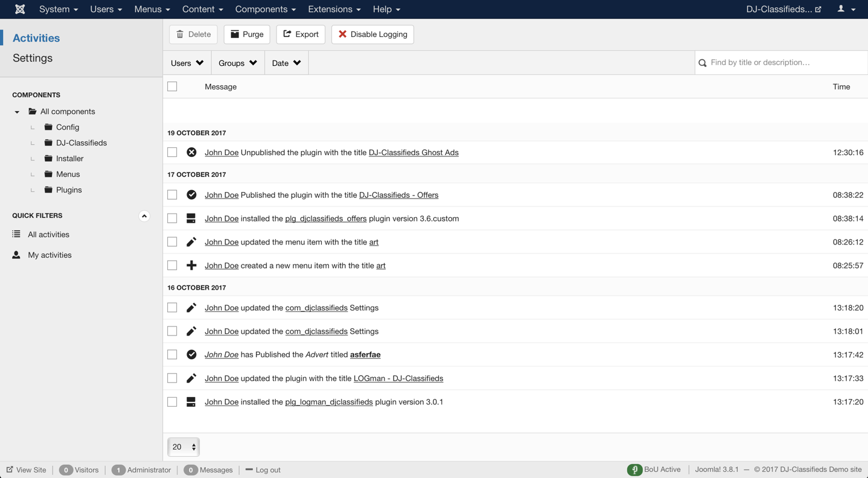Open the asferfae advert link
Image resolution: width=868 pixels, height=478 pixels.
click(x=365, y=355)
